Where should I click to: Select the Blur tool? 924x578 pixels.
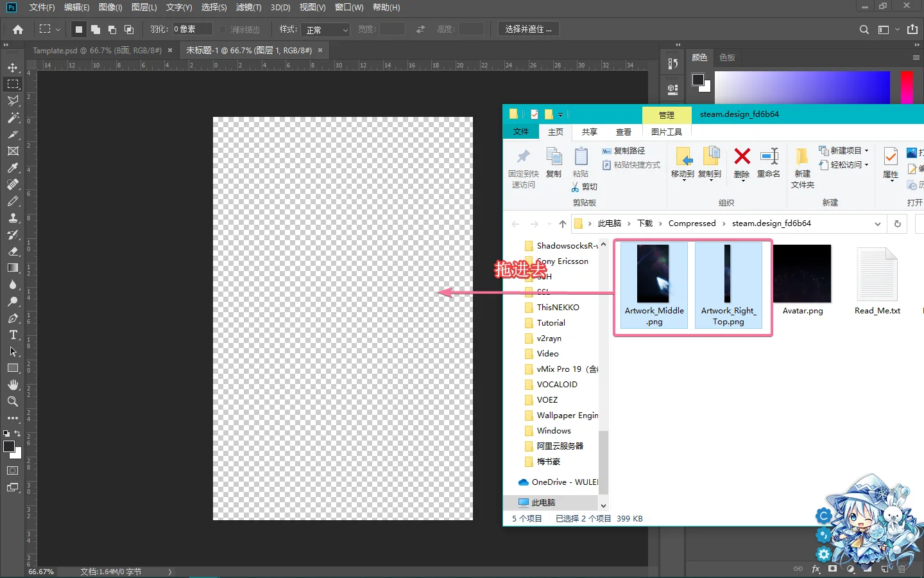pos(13,285)
